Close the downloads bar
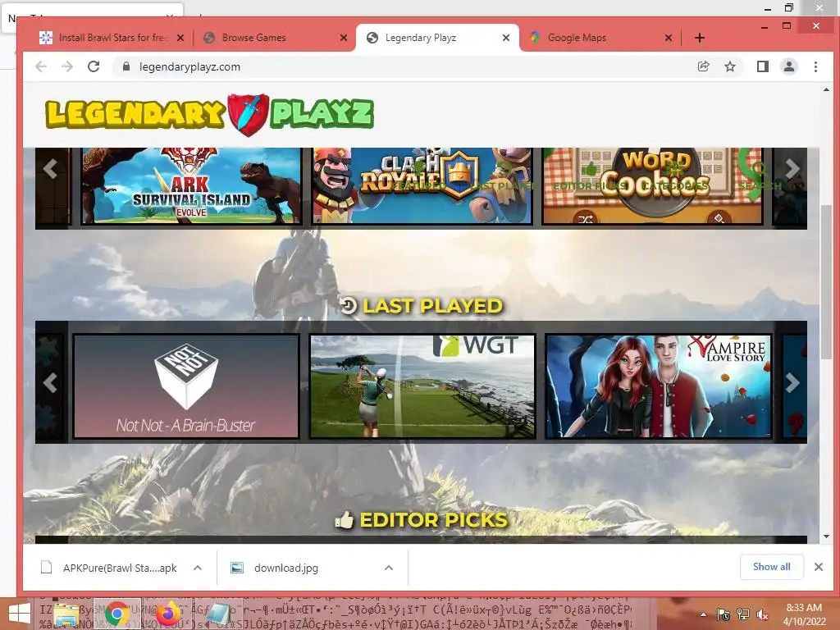This screenshot has width=840, height=630. point(818,567)
